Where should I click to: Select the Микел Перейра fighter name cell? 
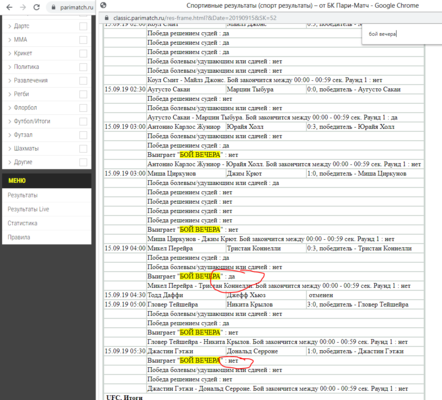click(186, 248)
